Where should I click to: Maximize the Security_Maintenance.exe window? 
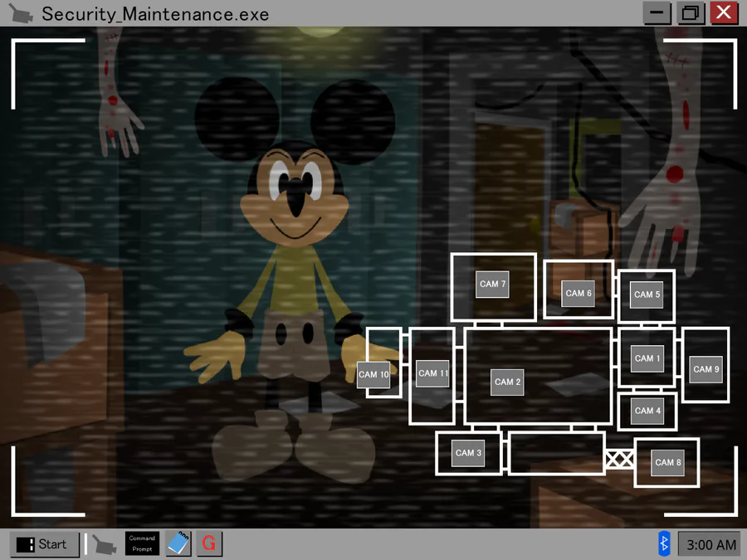click(x=691, y=12)
